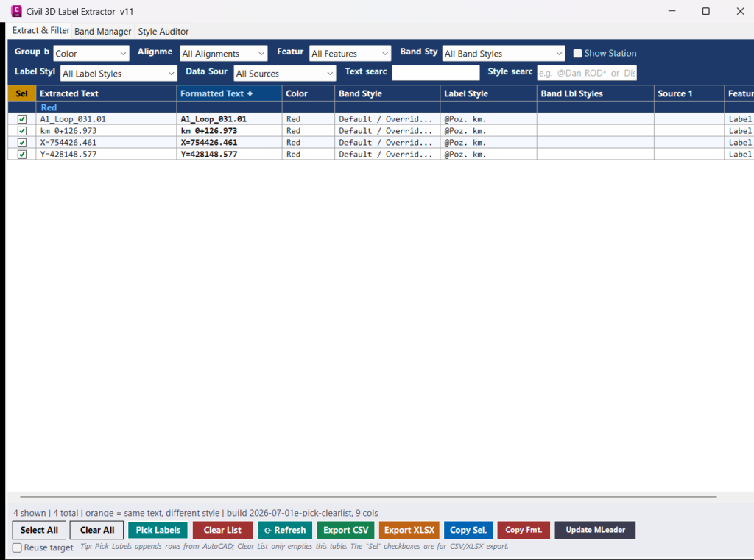Open the Group by Color dropdown
The image size is (754, 560).
point(91,54)
